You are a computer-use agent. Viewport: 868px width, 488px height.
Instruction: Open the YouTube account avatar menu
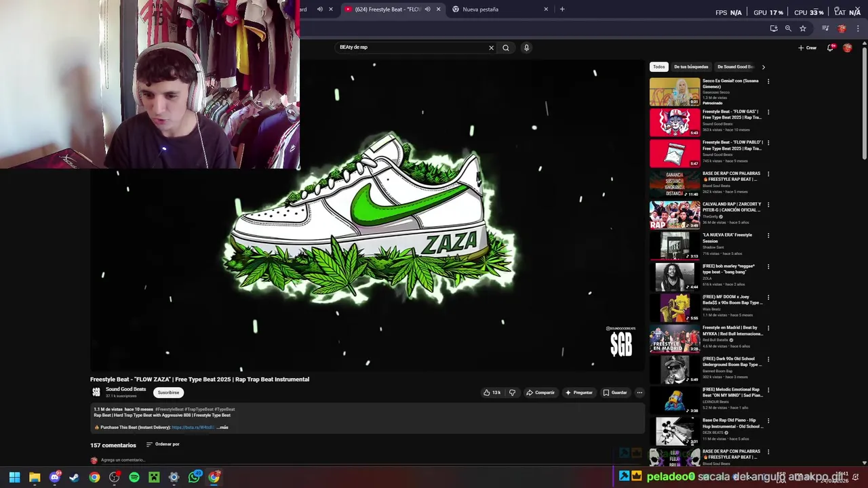[847, 47]
